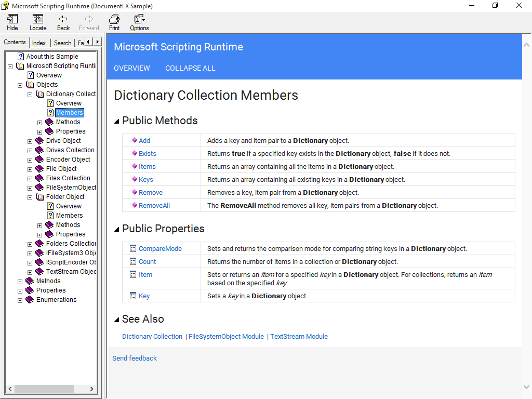The width and height of the screenshot is (532, 399).
Task: Expand the TextStream Object tree node
Action: pyautogui.click(x=30, y=272)
